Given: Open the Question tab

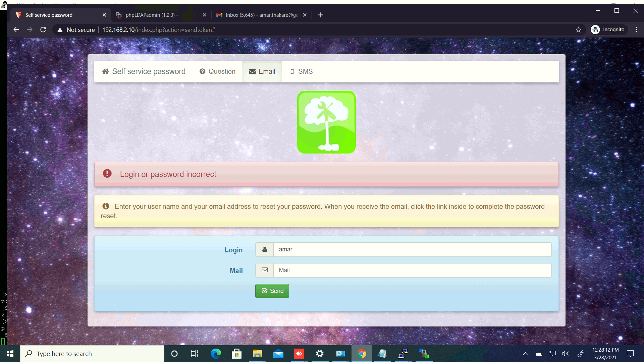Looking at the screenshot, I should coord(217,71).
